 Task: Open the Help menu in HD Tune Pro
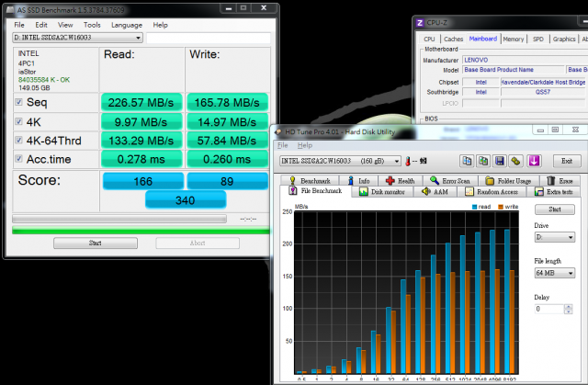pyautogui.click(x=304, y=145)
